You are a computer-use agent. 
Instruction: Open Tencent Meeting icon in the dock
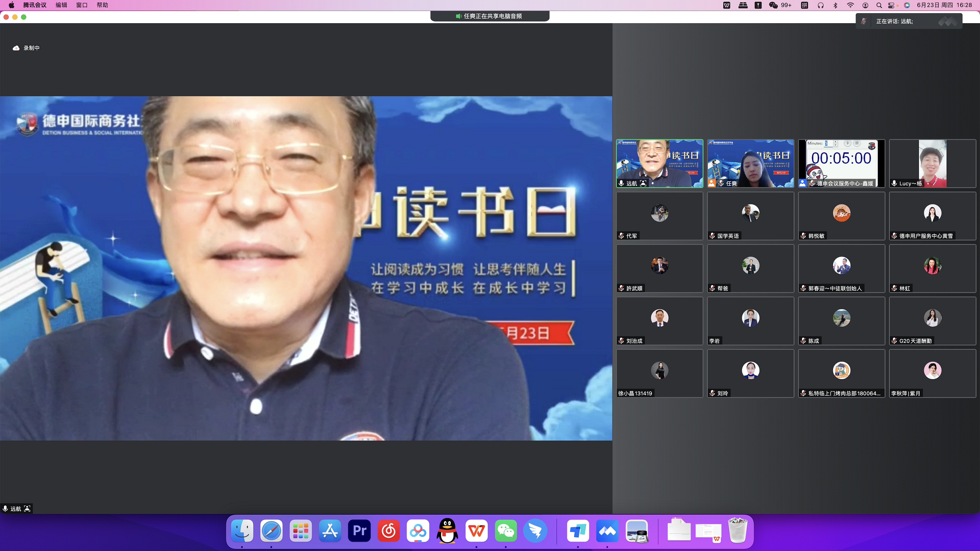click(x=607, y=530)
